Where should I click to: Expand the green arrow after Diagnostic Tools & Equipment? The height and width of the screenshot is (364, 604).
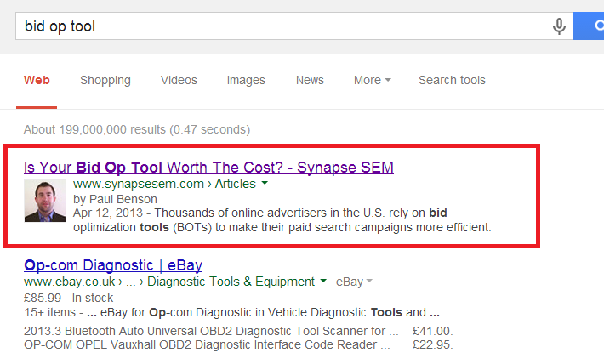[323, 281]
